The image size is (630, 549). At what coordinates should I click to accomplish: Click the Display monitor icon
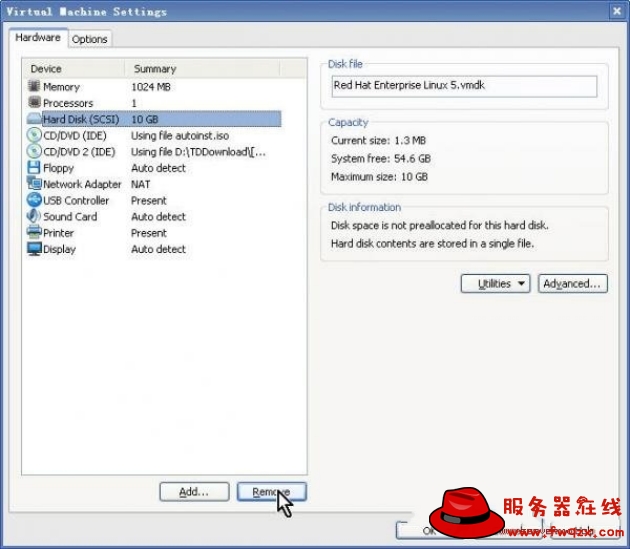tap(34, 248)
